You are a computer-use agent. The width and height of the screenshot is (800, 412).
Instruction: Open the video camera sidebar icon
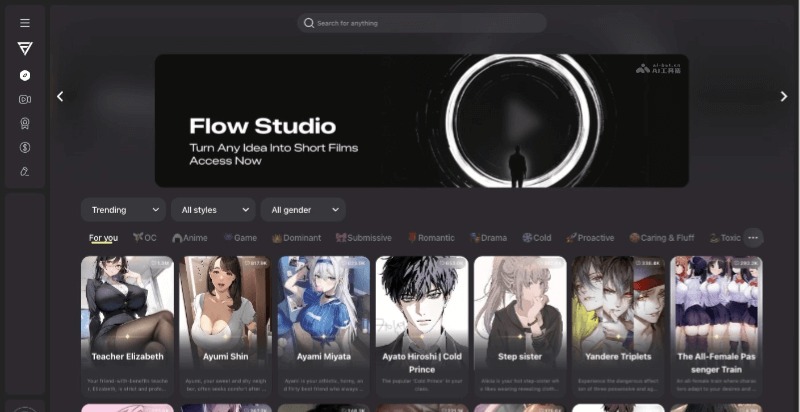[x=24, y=99]
